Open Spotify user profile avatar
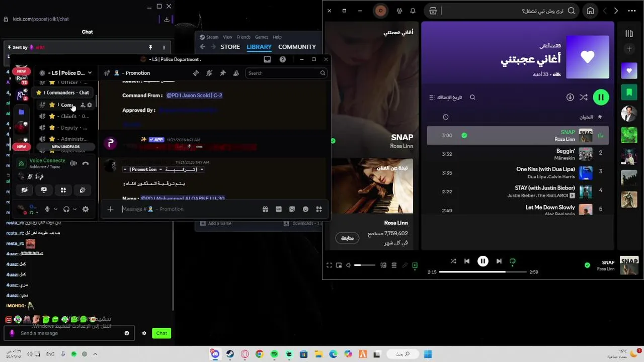This screenshot has width=644, height=362. (x=381, y=11)
